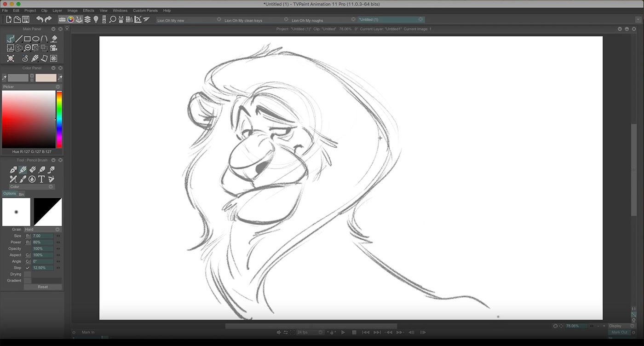Open the Effects menu
Viewport: 644px width, 346px height.
(88, 10)
